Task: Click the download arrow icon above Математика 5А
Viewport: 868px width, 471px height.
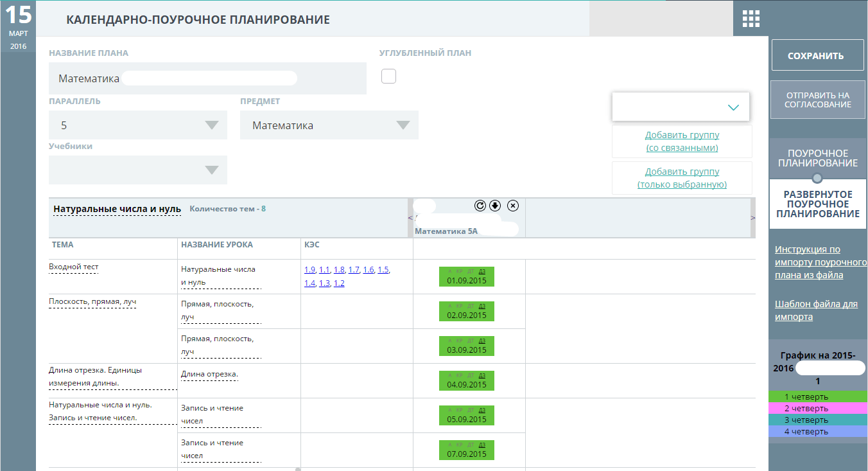Action: point(495,206)
